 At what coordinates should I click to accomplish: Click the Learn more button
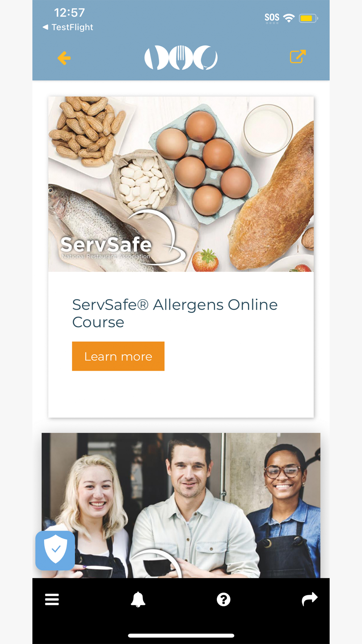coord(118,356)
